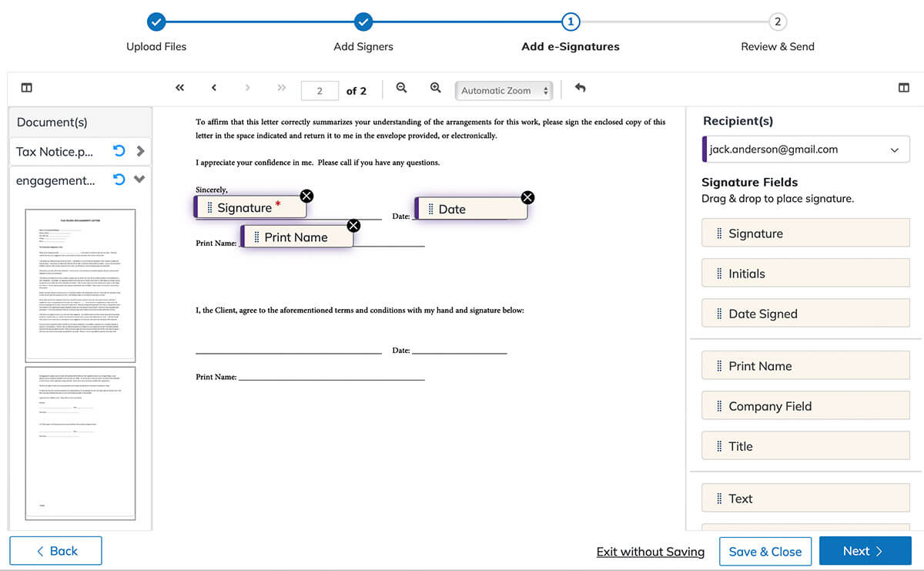Click the page number input field
924x571 pixels.
click(x=319, y=91)
